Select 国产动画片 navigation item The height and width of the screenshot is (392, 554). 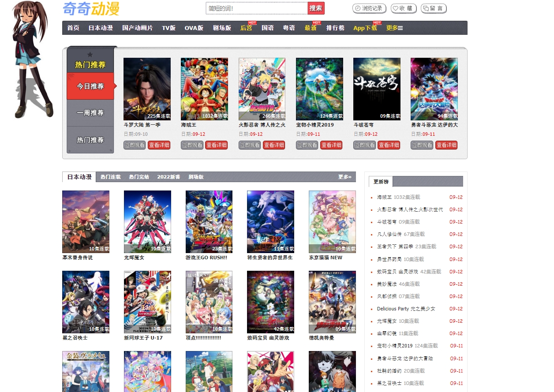138,28
